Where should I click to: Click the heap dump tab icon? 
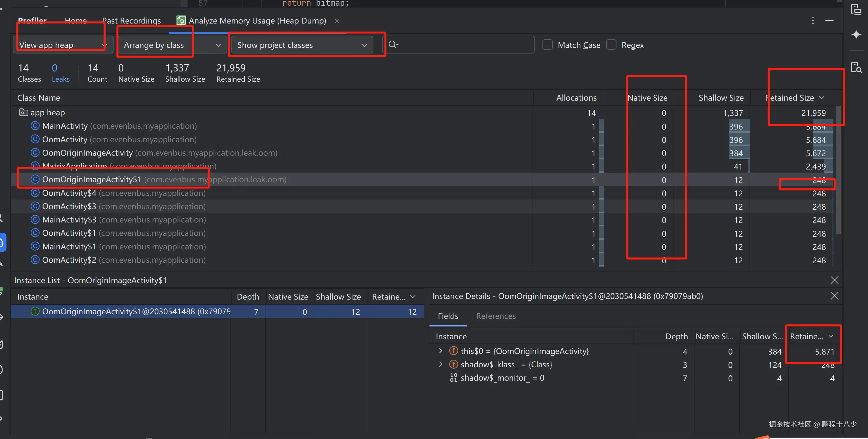[x=181, y=20]
